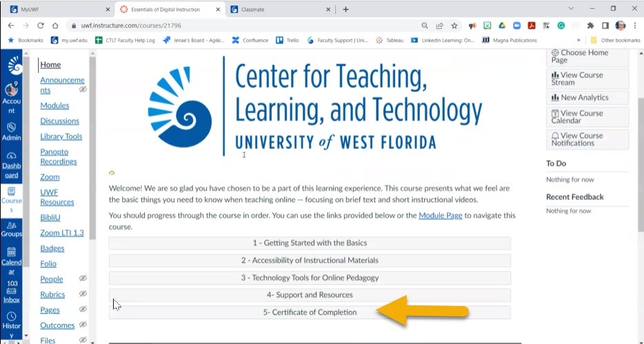This screenshot has height=344, width=644.
Task: Click hidden eye icon beside People
Action: [83, 279]
